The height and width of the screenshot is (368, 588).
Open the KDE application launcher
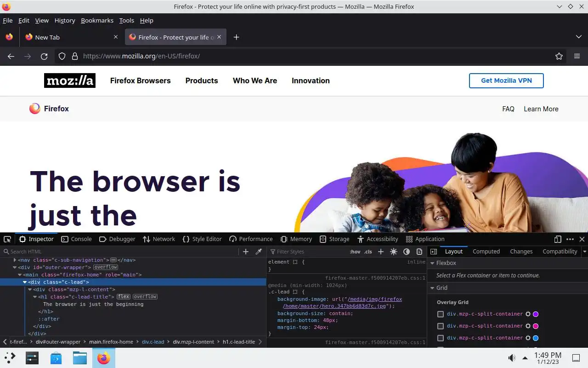pyautogui.click(x=10, y=358)
